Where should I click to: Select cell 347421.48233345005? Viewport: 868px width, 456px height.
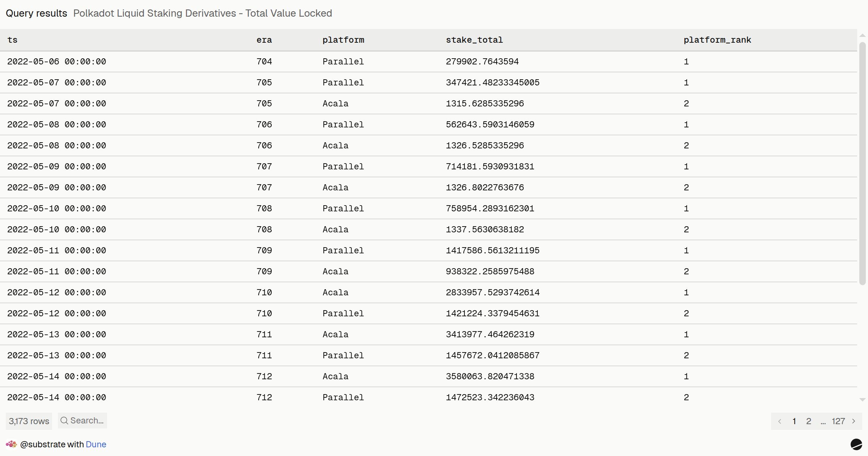pyautogui.click(x=493, y=83)
